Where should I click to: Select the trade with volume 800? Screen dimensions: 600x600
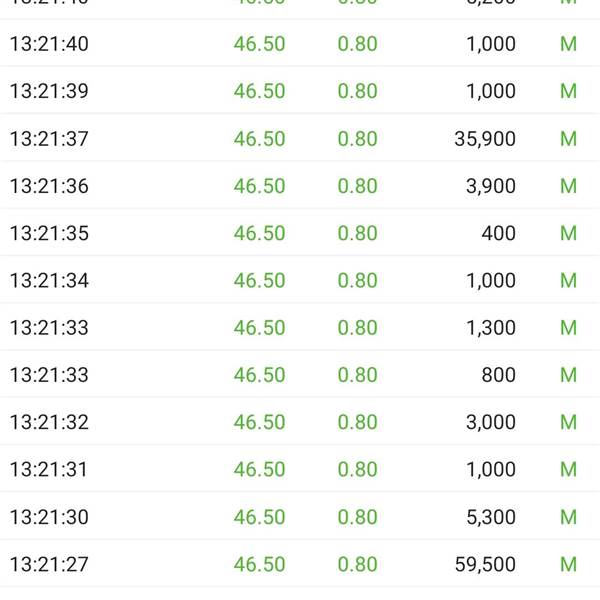(x=498, y=375)
